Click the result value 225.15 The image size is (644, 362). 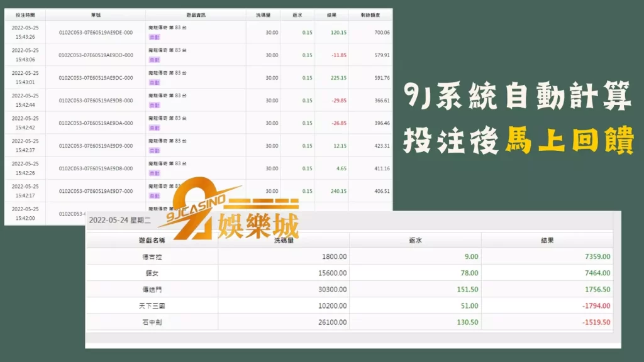pos(338,77)
